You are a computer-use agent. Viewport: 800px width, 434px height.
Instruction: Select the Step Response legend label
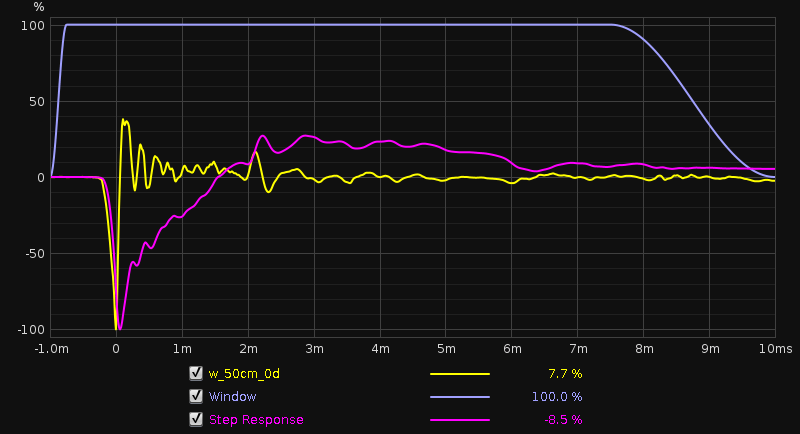(x=256, y=420)
